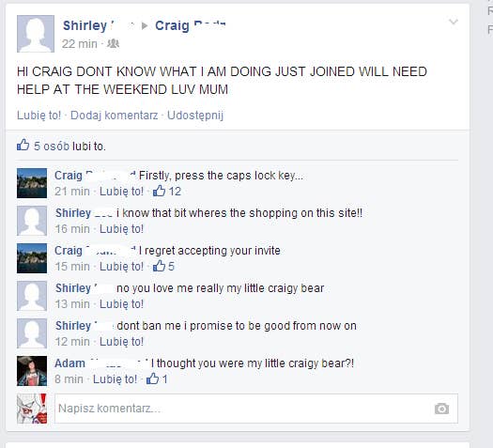Click in the Napisz komentarz field

[x=256, y=409]
